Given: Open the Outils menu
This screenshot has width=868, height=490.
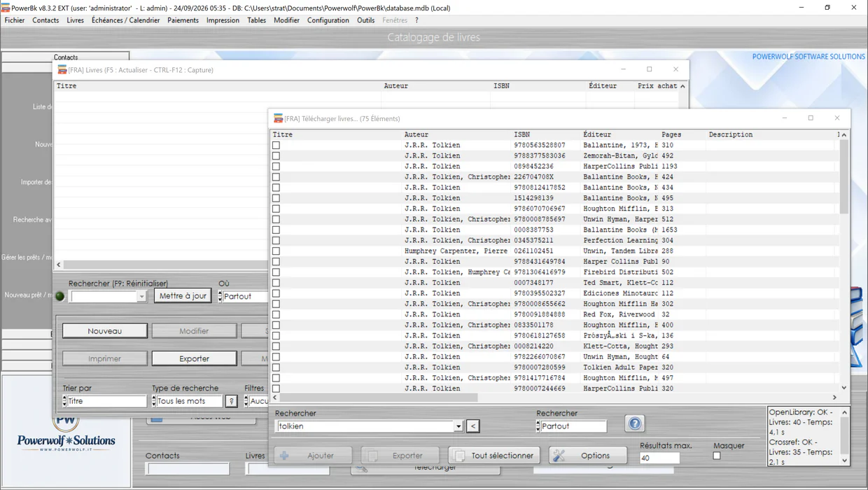Looking at the screenshot, I should (x=365, y=20).
